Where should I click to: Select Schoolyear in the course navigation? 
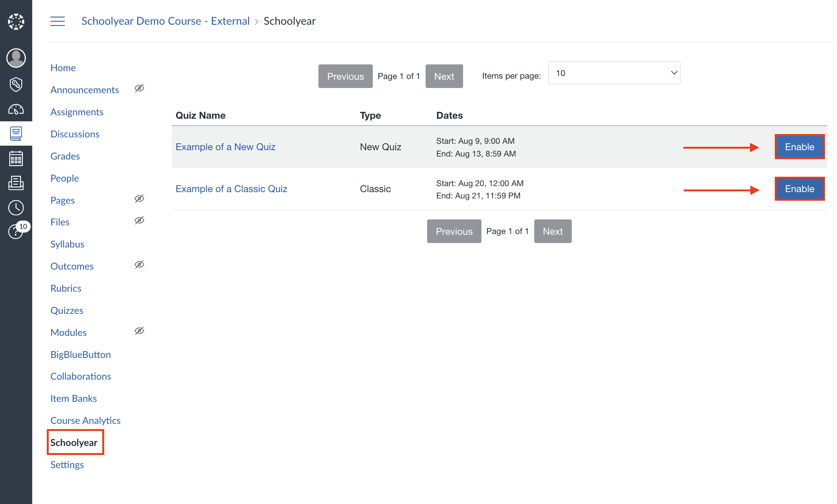tap(74, 443)
